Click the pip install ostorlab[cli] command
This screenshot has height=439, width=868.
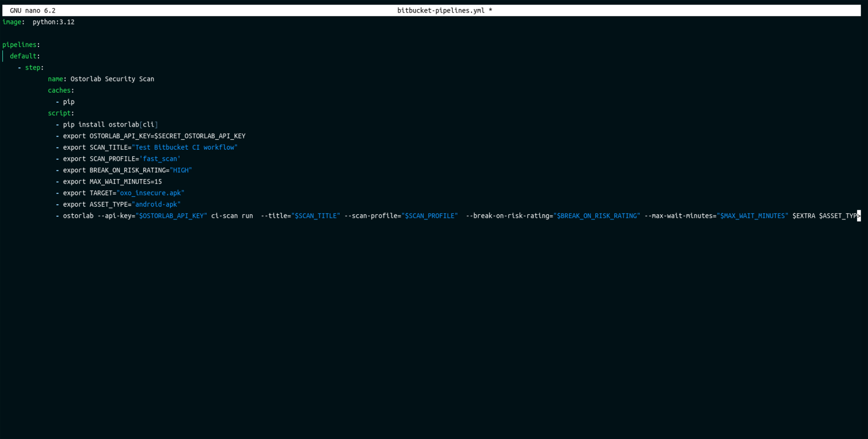[110, 125]
